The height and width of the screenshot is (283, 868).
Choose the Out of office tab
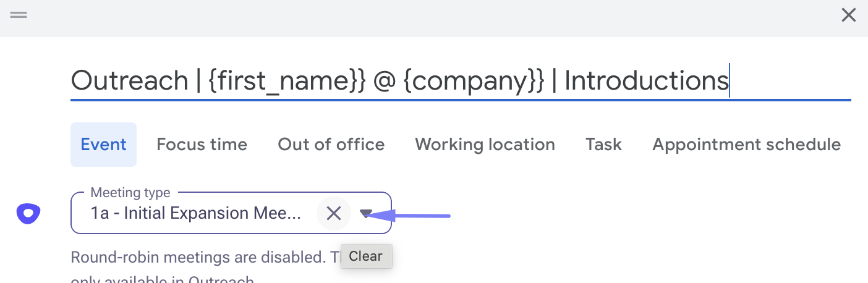pyautogui.click(x=331, y=145)
